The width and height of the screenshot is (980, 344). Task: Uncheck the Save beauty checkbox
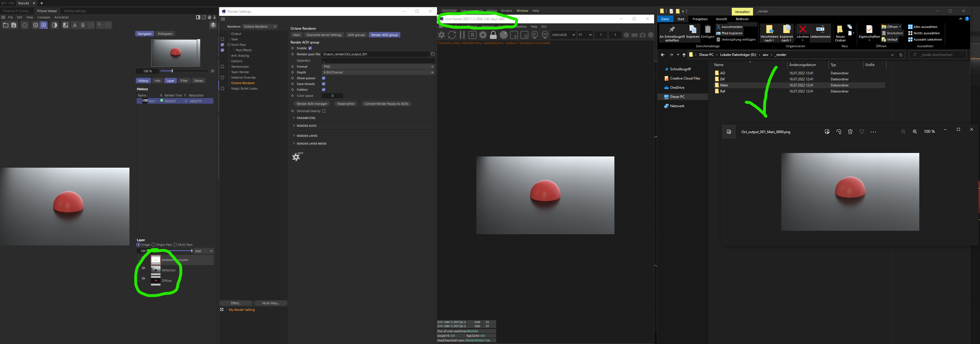coord(323,84)
